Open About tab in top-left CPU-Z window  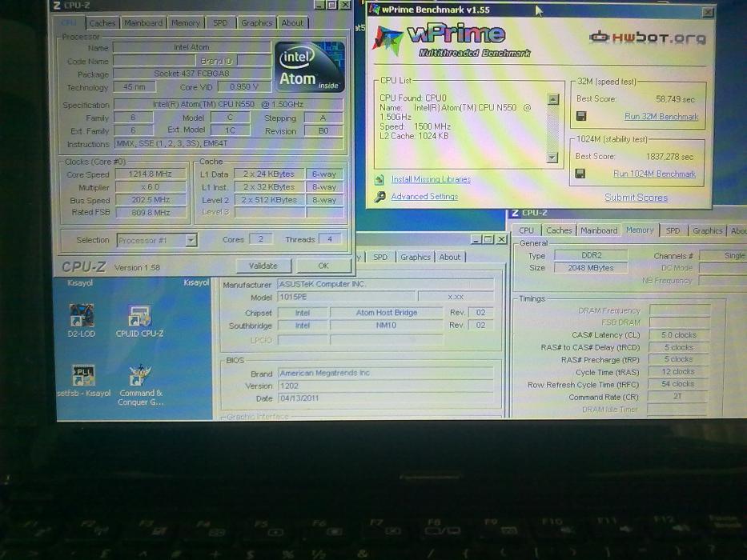[292, 22]
